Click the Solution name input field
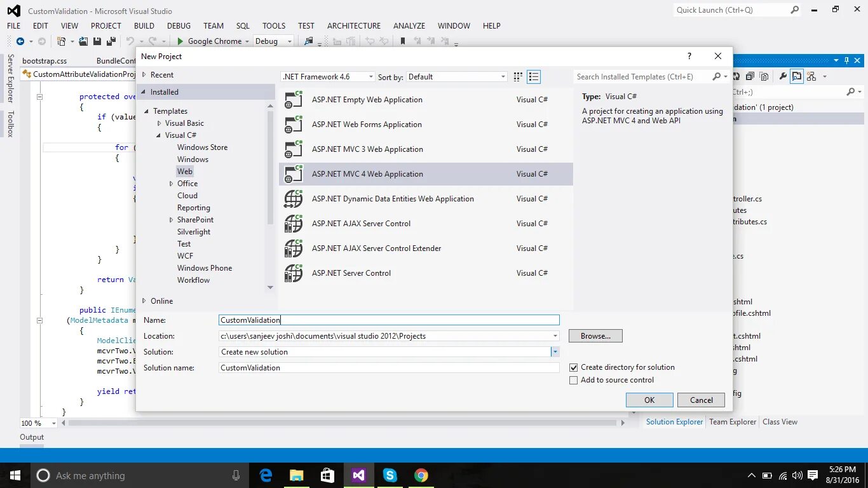Screen dimensions: 868x488 pyautogui.click(x=389, y=368)
